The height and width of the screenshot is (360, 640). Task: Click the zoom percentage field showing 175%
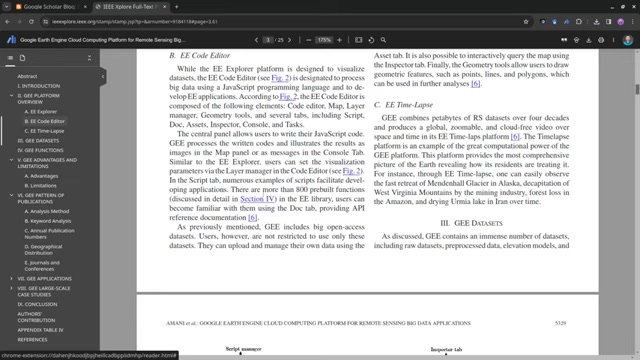point(324,40)
